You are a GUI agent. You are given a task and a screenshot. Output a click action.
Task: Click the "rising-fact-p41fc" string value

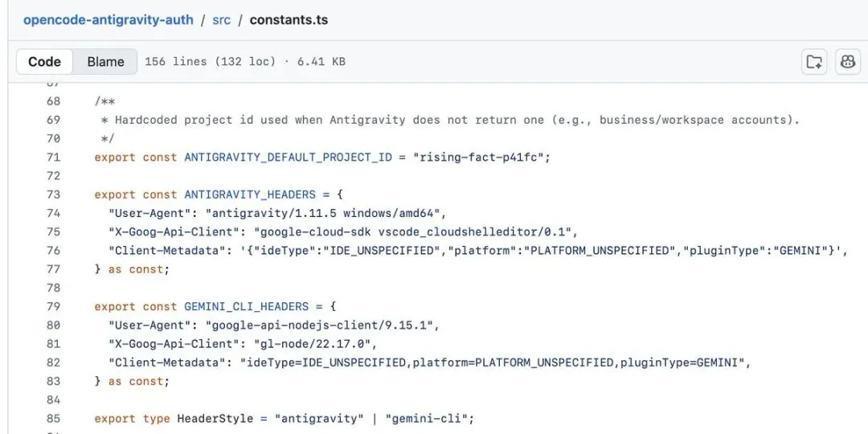tap(478, 158)
